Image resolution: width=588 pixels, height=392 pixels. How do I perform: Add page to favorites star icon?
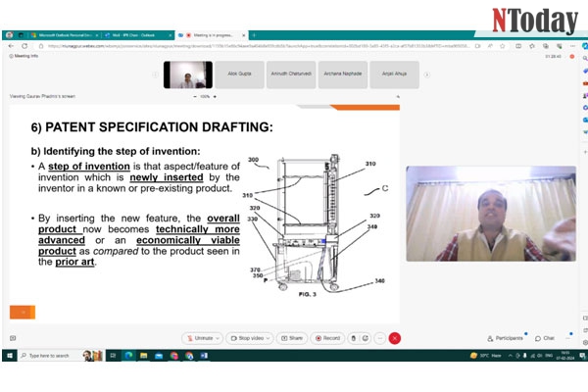pyautogui.click(x=503, y=46)
